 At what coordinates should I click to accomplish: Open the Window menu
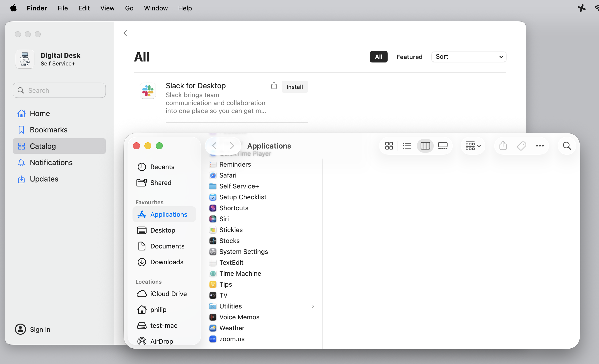[x=156, y=8]
